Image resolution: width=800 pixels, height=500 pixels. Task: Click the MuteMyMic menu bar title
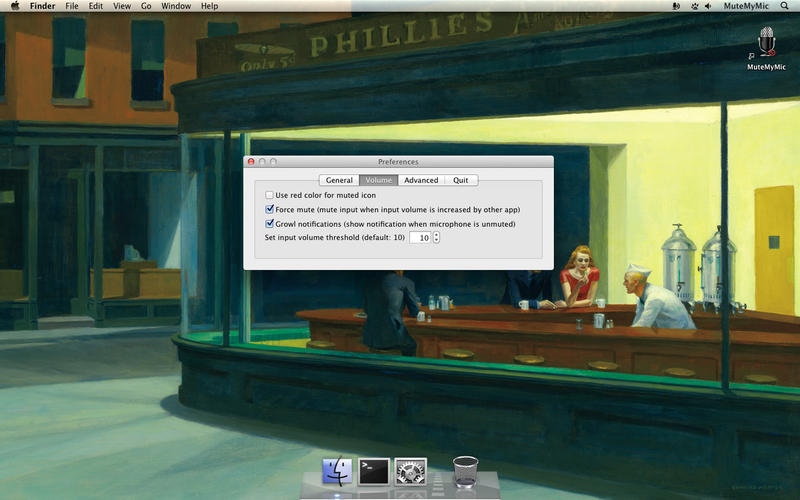click(x=746, y=6)
